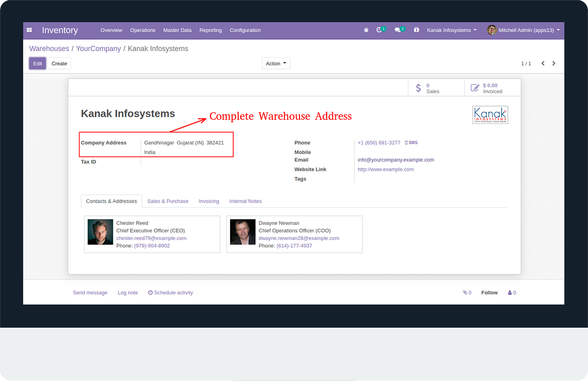Expand the Action dropdown
Image resolution: width=588 pixels, height=381 pixels.
tap(276, 63)
